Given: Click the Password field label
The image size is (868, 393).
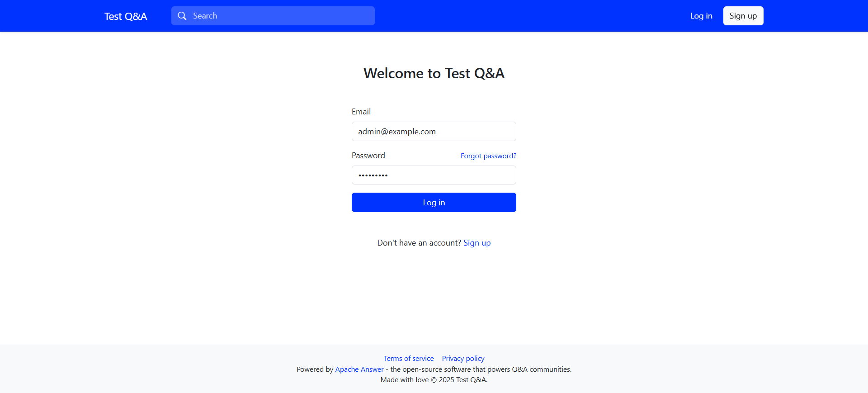Looking at the screenshot, I should tap(368, 156).
